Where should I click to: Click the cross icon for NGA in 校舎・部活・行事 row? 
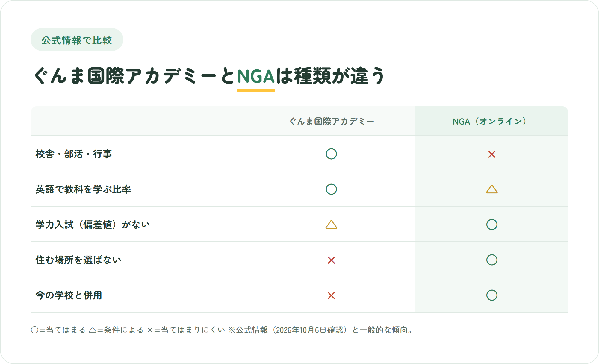coord(492,154)
